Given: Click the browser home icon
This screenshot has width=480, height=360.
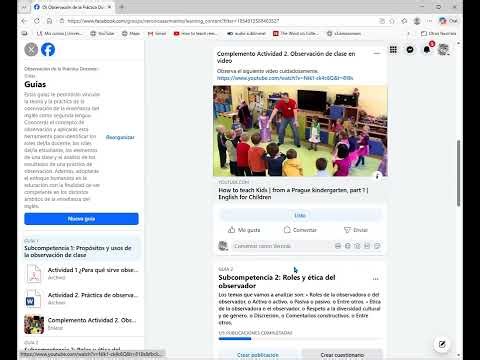Looking at the screenshot, I should [49, 21].
